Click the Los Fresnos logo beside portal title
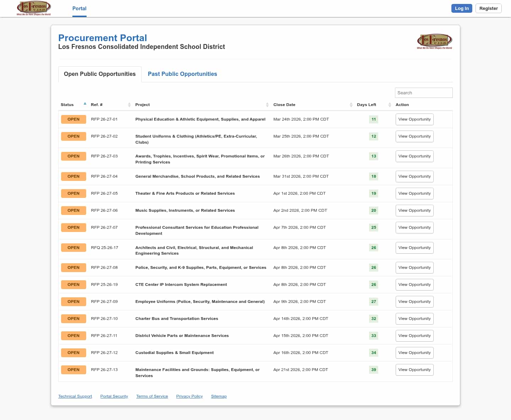Screen dimensions: 511x420 (434, 41)
